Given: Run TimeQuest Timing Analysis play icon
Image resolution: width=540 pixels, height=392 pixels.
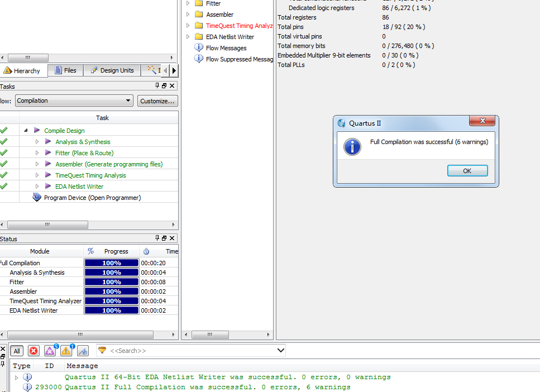Looking at the screenshot, I should click(x=48, y=175).
